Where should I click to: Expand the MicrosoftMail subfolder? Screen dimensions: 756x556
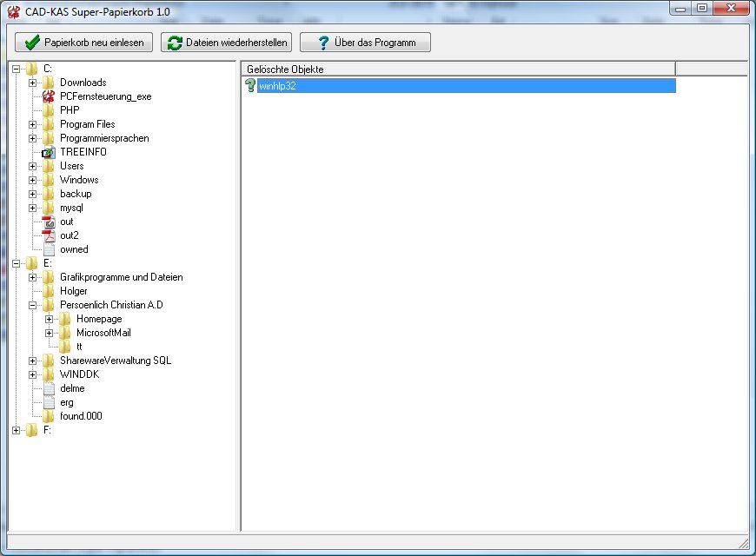50,333
